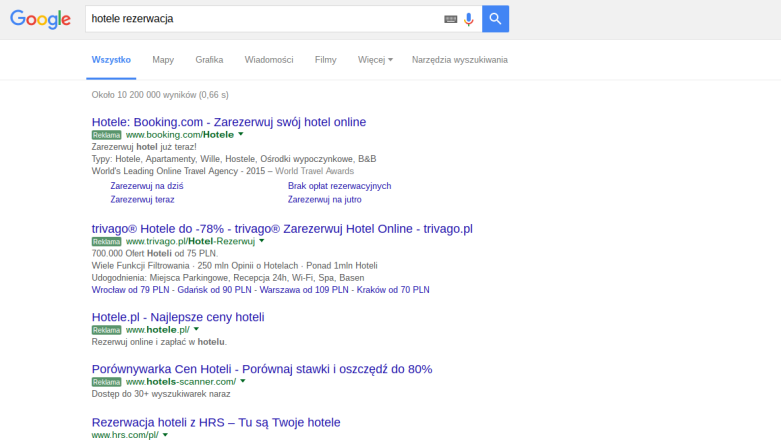The width and height of the screenshot is (781, 440).
Task: Open Hotele.pl Najlepsze ceny hoteli result
Action: pyautogui.click(x=178, y=317)
